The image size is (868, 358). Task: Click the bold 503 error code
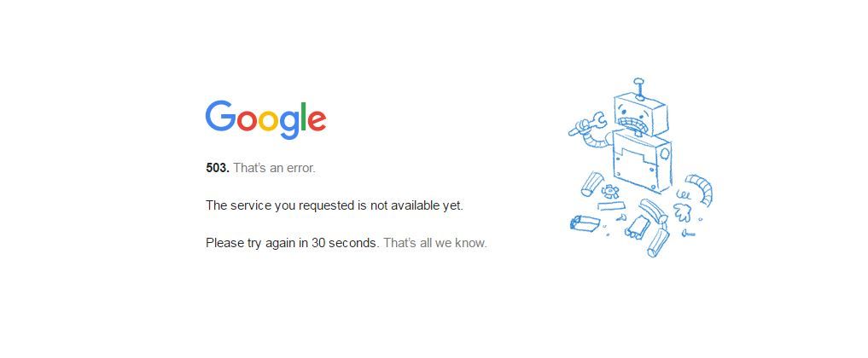pos(217,168)
